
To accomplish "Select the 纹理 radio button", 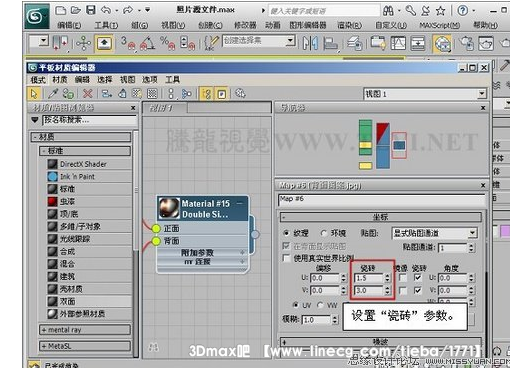I will click(x=286, y=233).
